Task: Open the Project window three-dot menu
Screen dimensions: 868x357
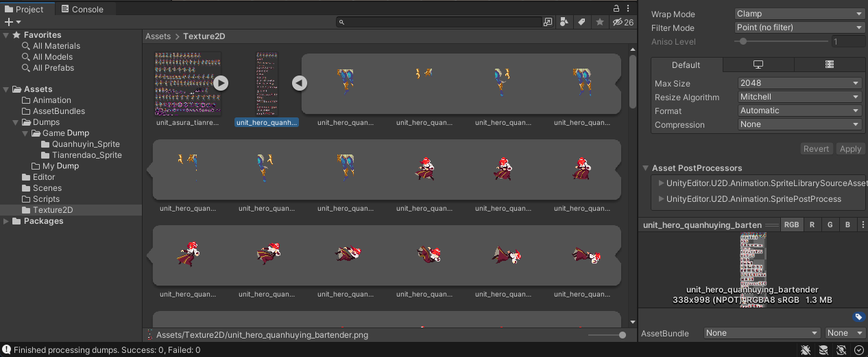Action: 628,8
